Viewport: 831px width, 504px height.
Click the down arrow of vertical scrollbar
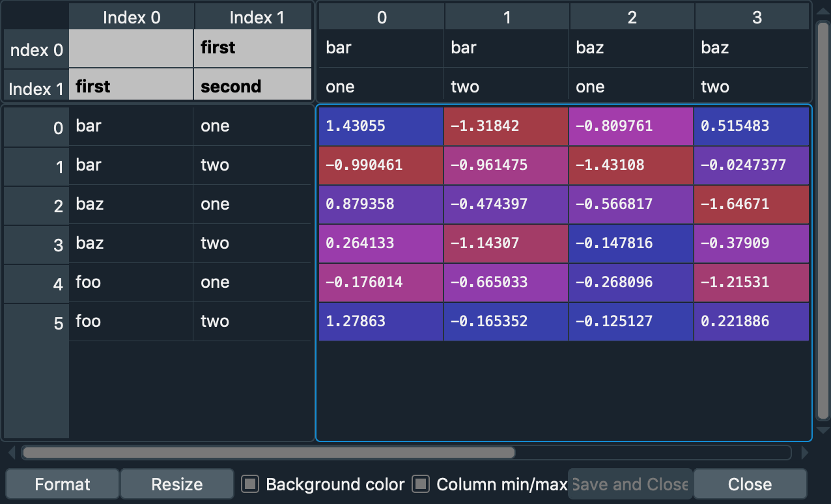tap(823, 430)
